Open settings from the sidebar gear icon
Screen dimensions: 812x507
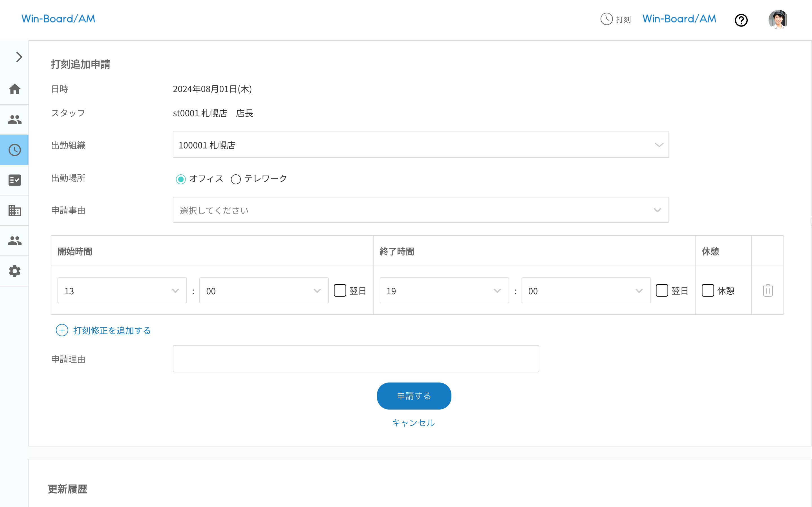[x=14, y=271]
